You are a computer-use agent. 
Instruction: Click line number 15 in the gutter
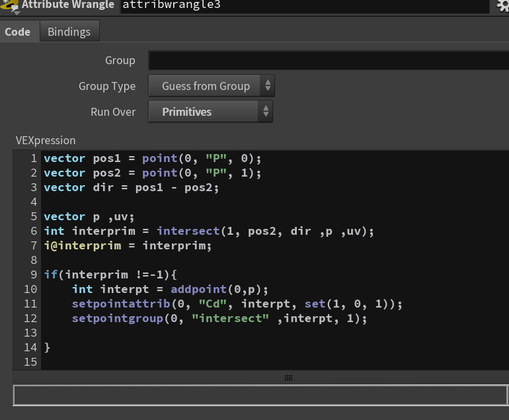click(x=30, y=362)
